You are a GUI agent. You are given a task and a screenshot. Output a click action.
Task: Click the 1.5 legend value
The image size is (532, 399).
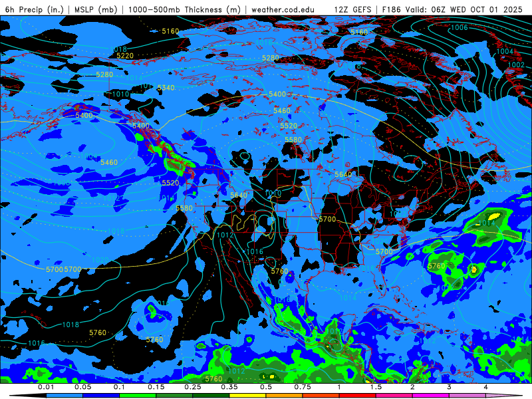point(376,387)
